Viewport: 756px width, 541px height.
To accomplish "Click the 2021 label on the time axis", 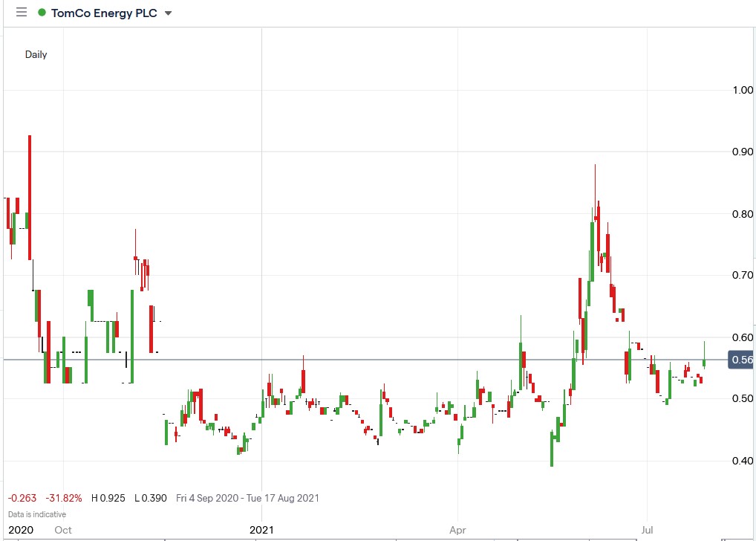I will pos(261,530).
